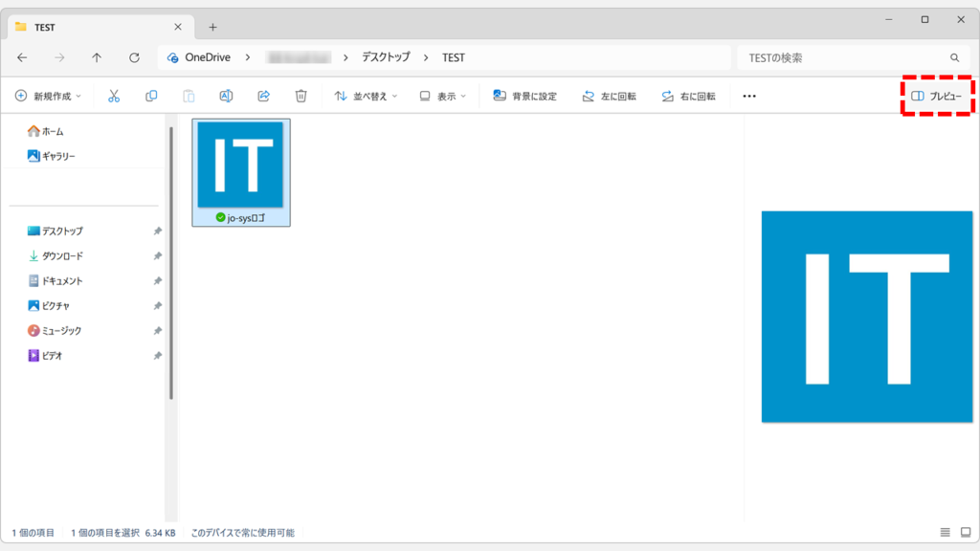980x551 pixels.
Task: Switch to large thumbnails view in status bar
Action: pos(964,532)
